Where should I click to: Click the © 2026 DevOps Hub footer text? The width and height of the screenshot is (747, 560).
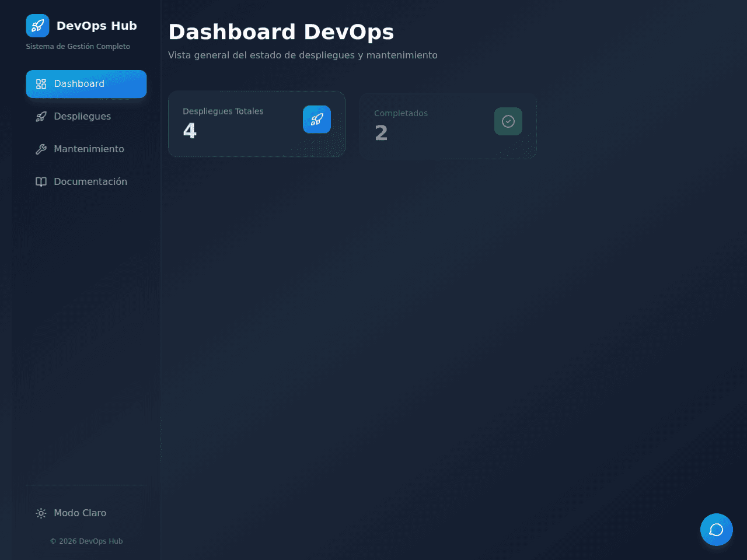(x=86, y=541)
